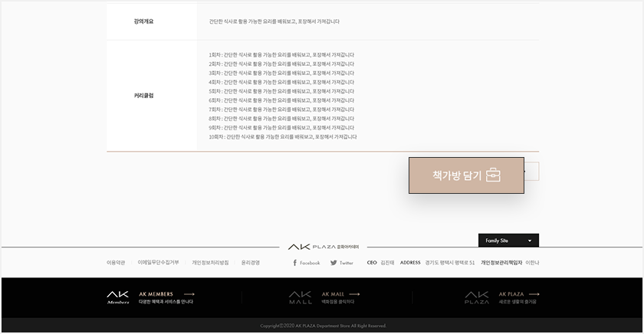Click the 책가방 담기 button
Screen dimensions: 644x334
[466, 175]
